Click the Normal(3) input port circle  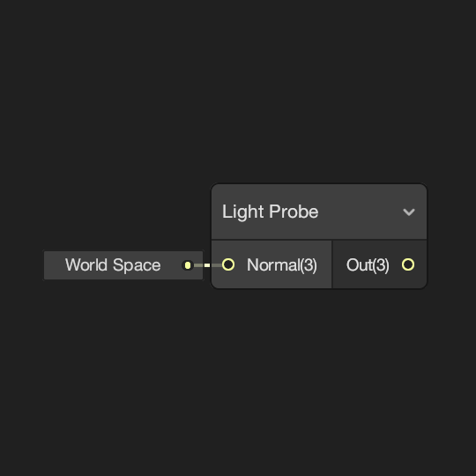pyautogui.click(x=228, y=264)
